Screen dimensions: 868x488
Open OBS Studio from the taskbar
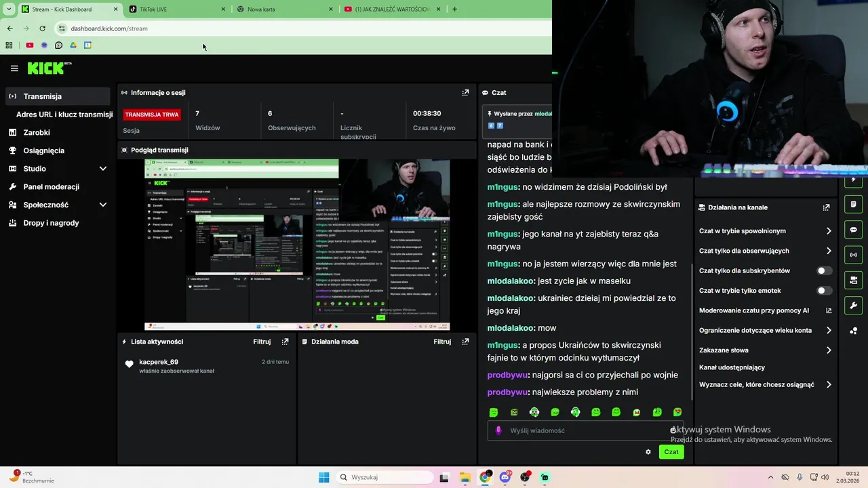click(525, 477)
